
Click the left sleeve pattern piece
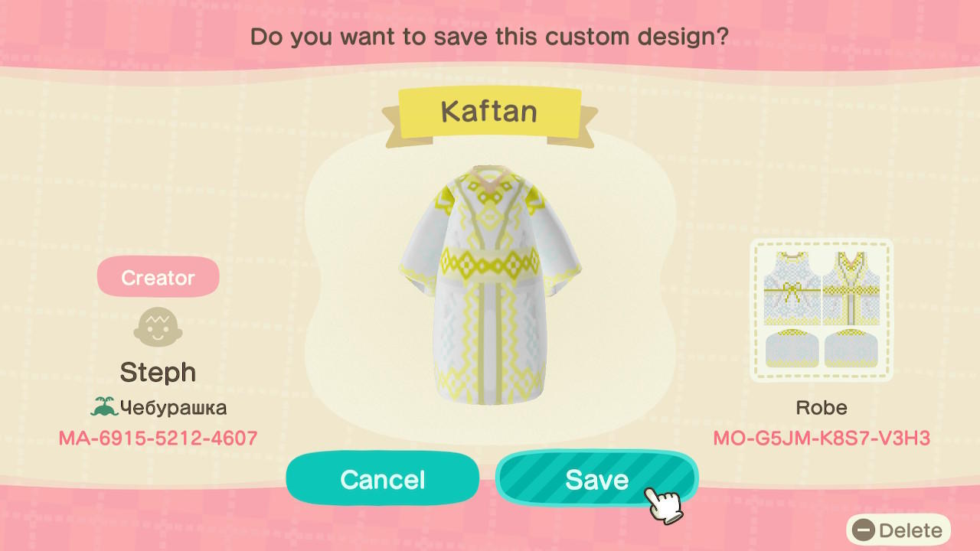[792, 347]
